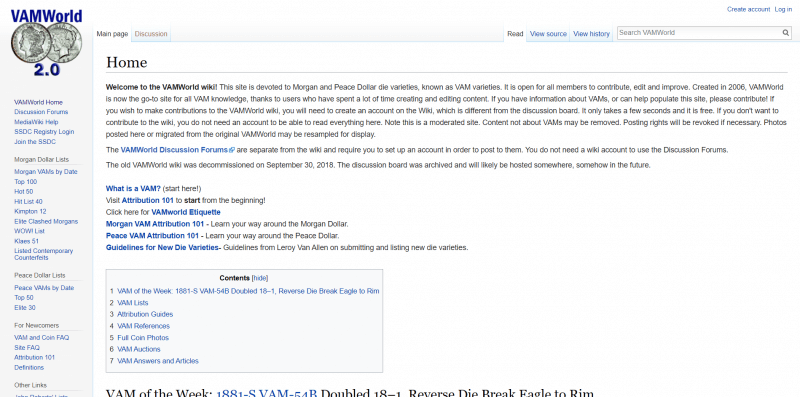The width and height of the screenshot is (800, 397).
Task: Open the Definitions link
Action: pyautogui.click(x=29, y=367)
